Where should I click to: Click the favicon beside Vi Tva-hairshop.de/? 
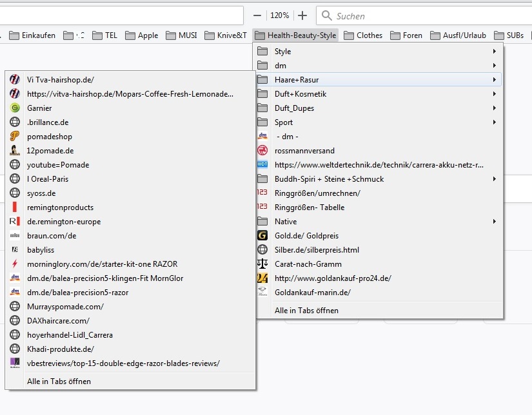(15, 80)
